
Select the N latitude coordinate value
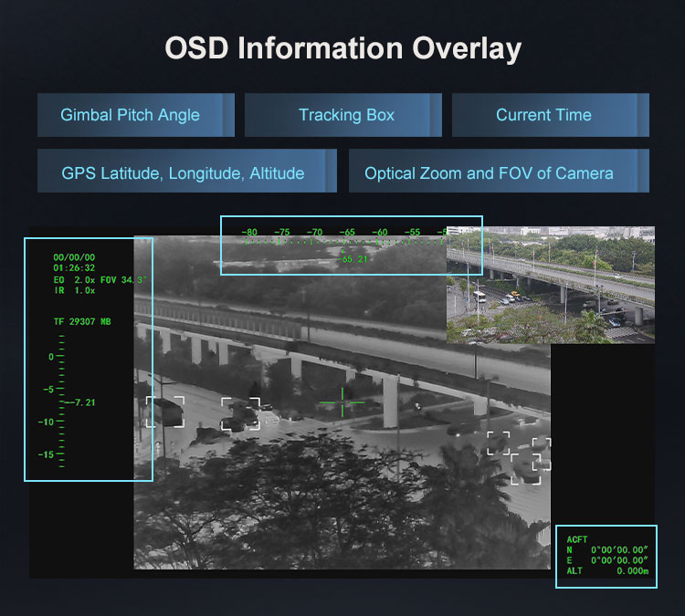click(618, 550)
